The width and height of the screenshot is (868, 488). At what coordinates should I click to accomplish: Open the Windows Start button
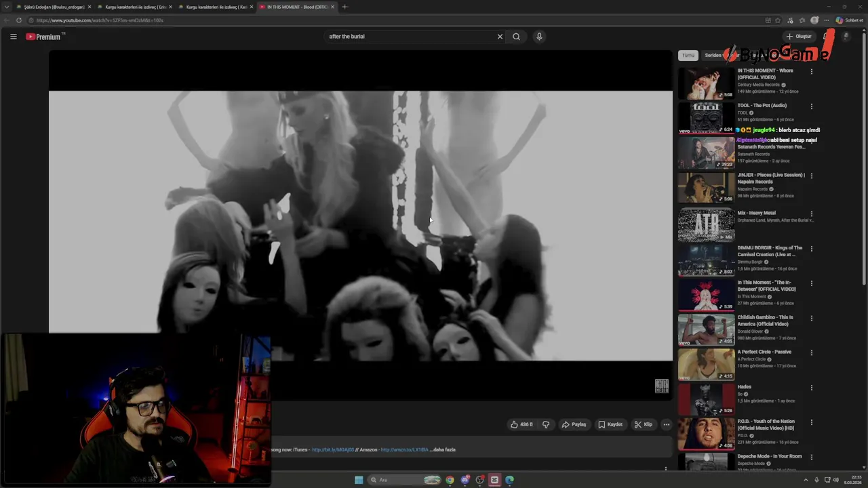click(359, 480)
